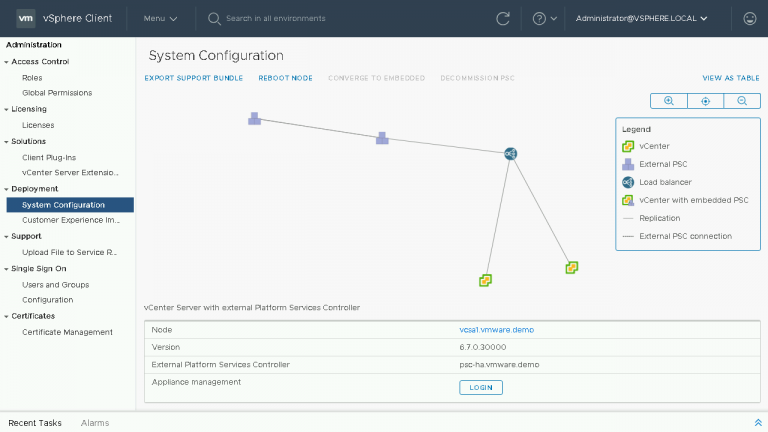Click the search magnifier icon
Screen dimensions: 768x432
pyautogui.click(x=214, y=19)
